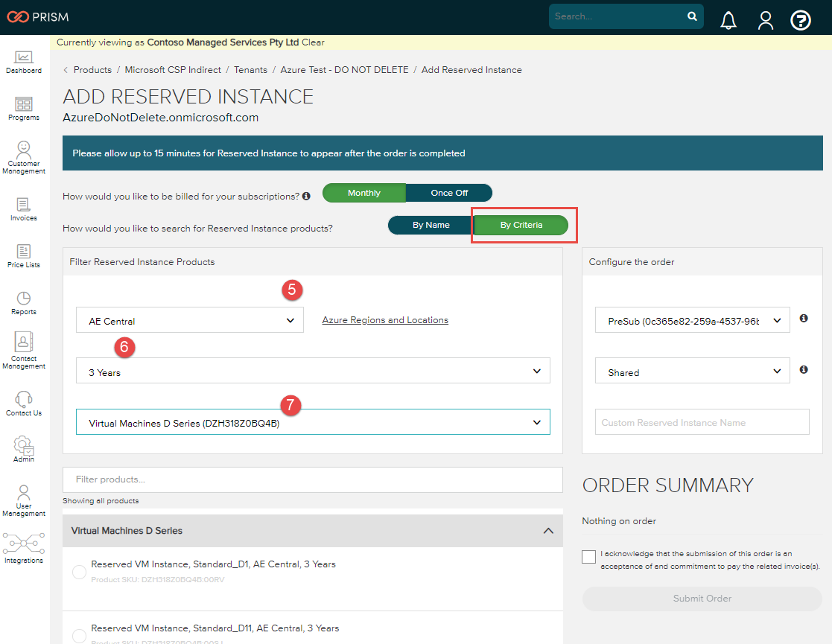Image resolution: width=832 pixels, height=644 pixels.
Task: Click Microsoft CSP Indirect breadcrumb
Action: click(x=173, y=70)
